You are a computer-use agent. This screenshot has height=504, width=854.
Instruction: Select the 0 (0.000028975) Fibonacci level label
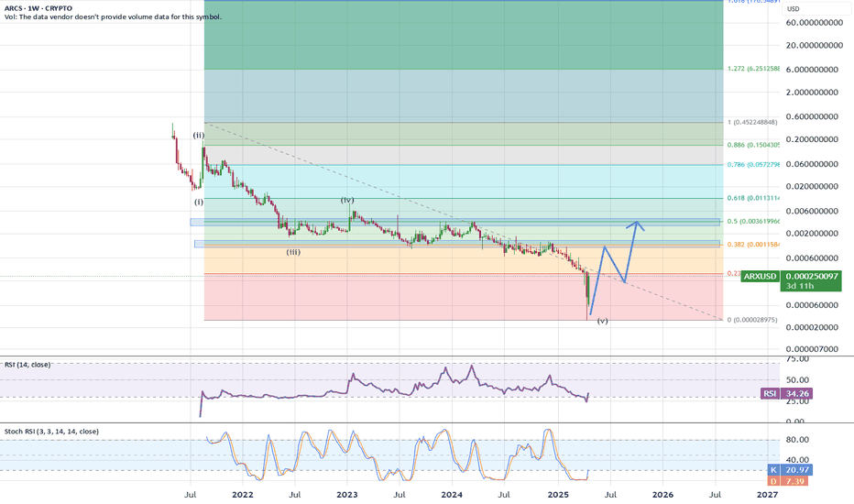tap(752, 320)
